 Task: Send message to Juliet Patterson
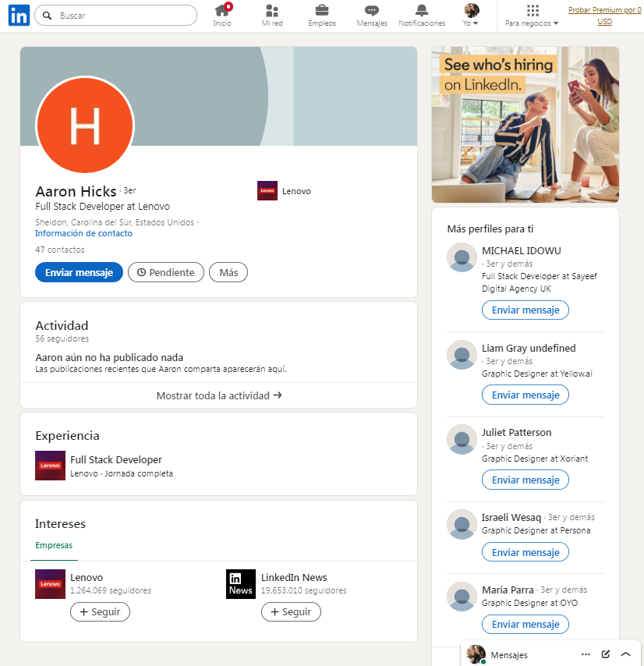pyautogui.click(x=525, y=480)
